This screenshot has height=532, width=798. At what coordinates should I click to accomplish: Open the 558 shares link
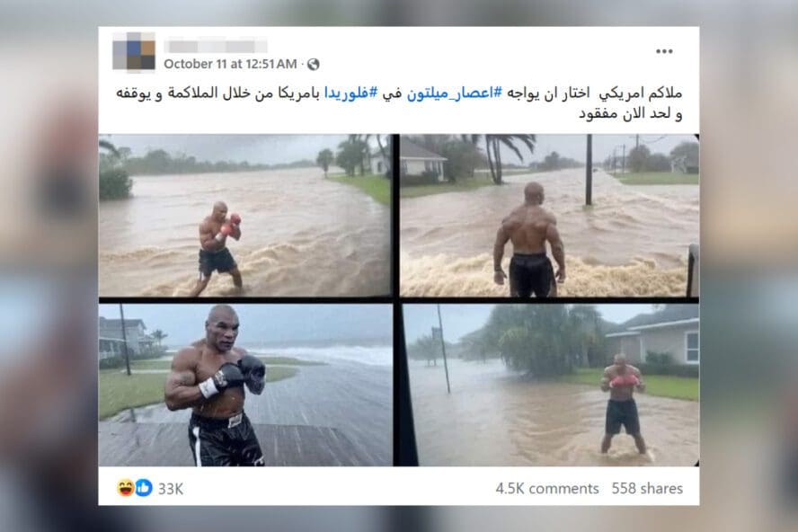647,488
